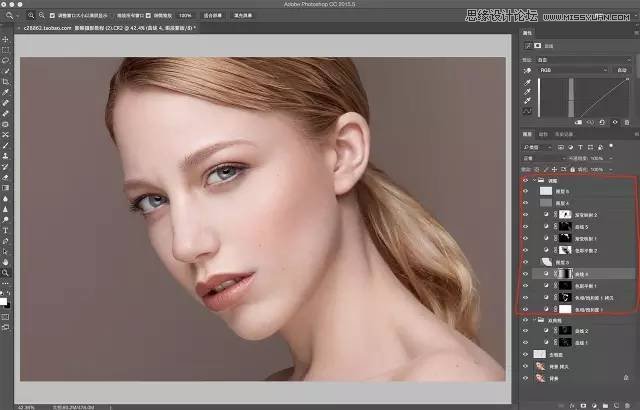Pick the Crop tool
Screen dimensions: 640x410
[x=6, y=81]
